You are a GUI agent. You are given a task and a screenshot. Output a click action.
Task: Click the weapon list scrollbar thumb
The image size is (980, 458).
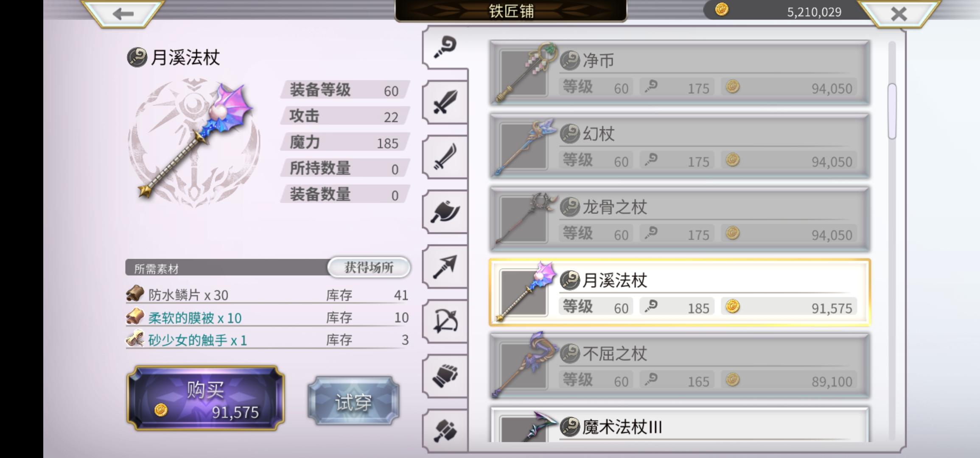click(x=892, y=111)
